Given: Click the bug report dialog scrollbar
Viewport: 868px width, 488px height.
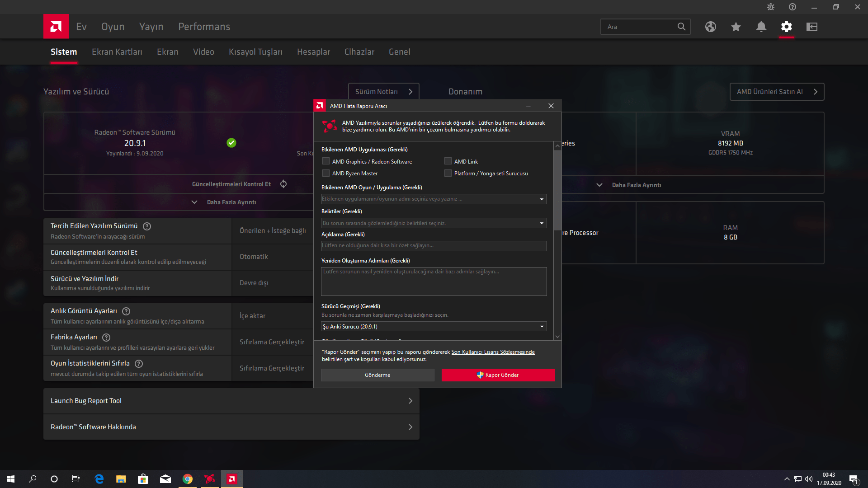Looking at the screenshot, I should pyautogui.click(x=557, y=190).
